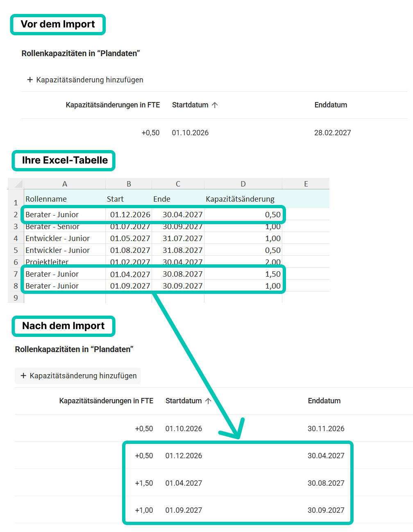Select the Berater - Senior cell
Viewport: 413px width, 532px height.
(65, 227)
